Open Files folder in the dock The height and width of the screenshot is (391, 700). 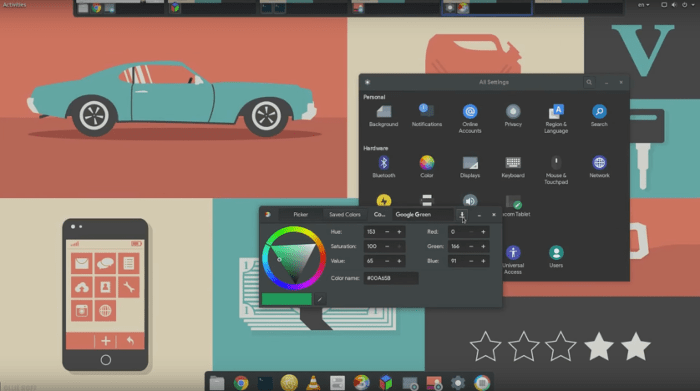click(217, 383)
